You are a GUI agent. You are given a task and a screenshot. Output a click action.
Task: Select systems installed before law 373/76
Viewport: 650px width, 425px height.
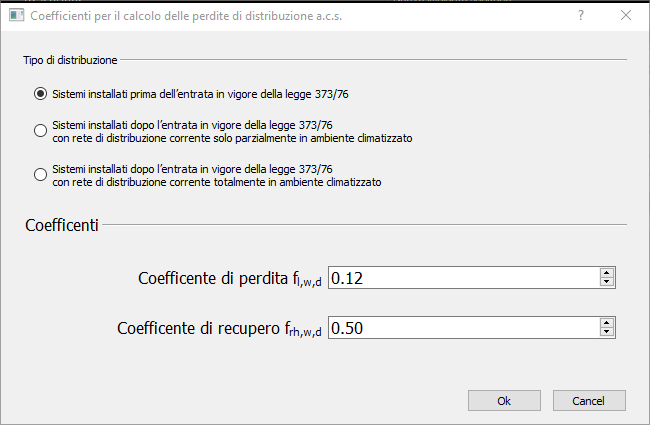tap(40, 95)
